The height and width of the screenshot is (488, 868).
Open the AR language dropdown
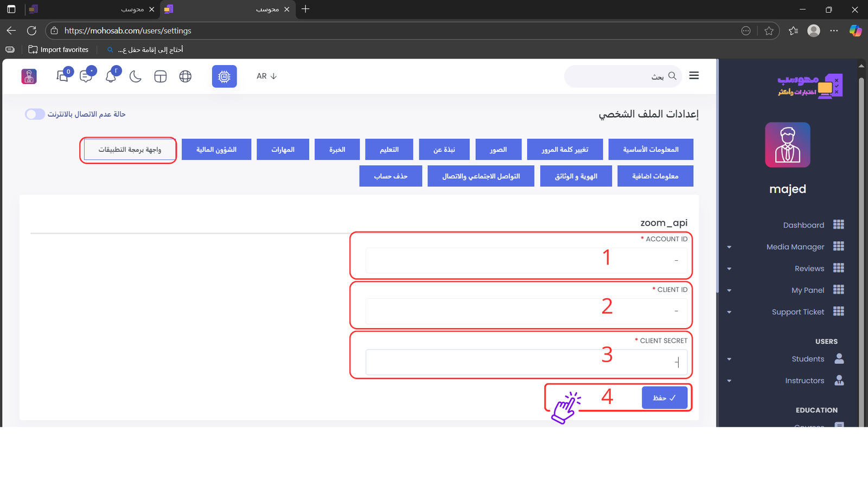point(266,76)
